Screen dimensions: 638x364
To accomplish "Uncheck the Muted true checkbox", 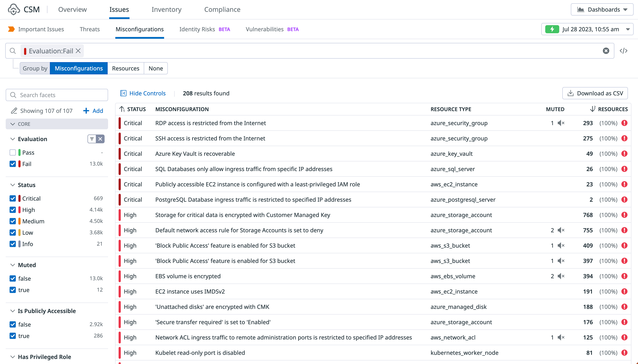I will click(x=12, y=290).
